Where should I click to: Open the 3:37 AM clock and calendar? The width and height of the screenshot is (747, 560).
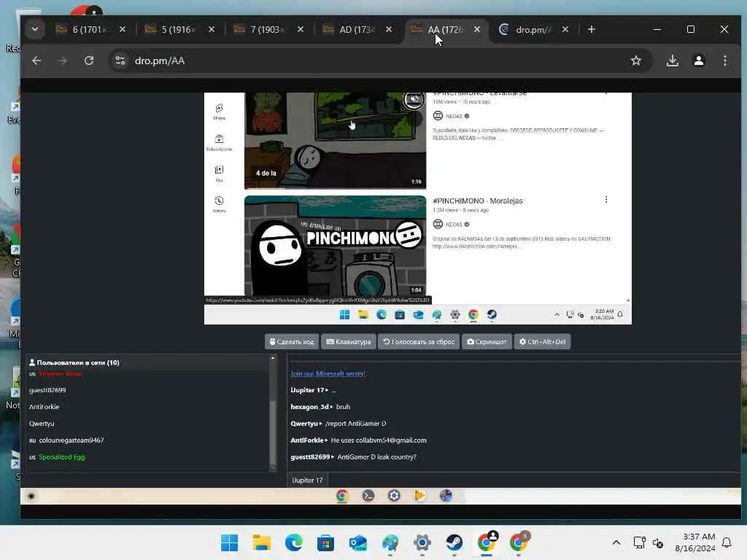pyautogui.click(x=695, y=542)
